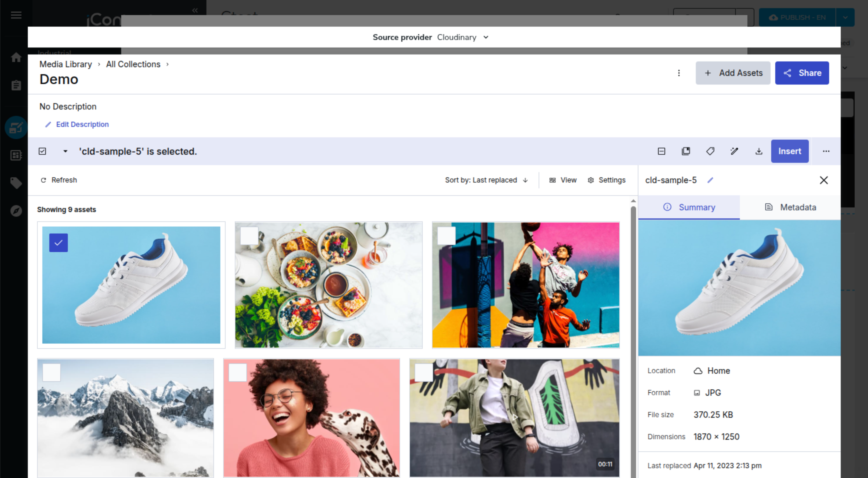
Task: Click the download icon in selection toolbar
Action: click(758, 152)
